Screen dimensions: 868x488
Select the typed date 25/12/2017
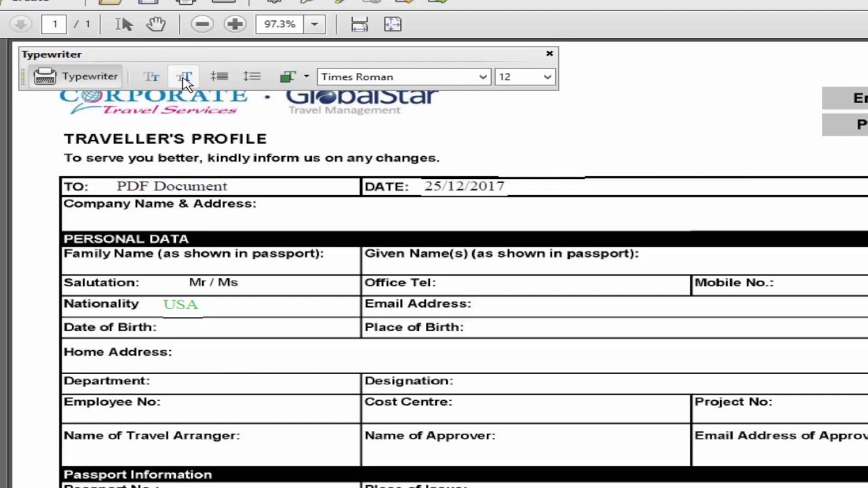[464, 186]
